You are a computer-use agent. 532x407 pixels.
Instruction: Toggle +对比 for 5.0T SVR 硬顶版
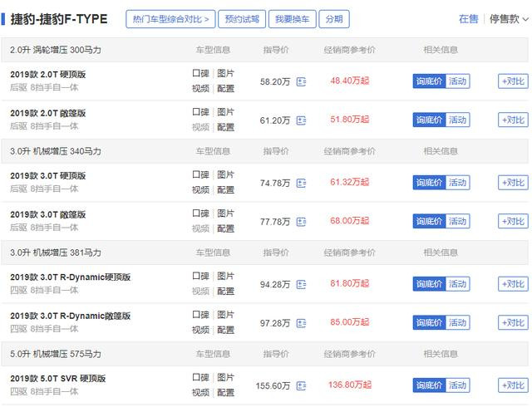coord(512,385)
